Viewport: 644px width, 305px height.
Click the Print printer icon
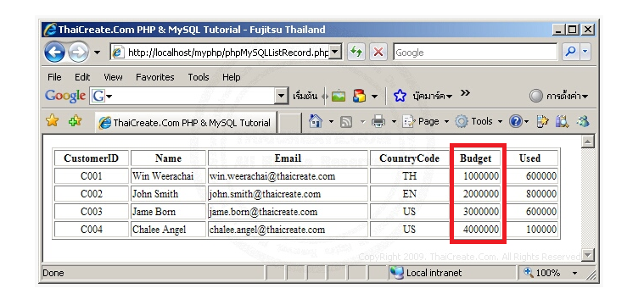click(x=378, y=121)
